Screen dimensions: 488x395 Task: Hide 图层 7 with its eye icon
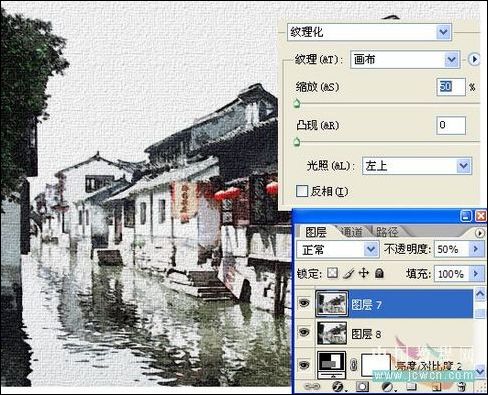coord(304,303)
